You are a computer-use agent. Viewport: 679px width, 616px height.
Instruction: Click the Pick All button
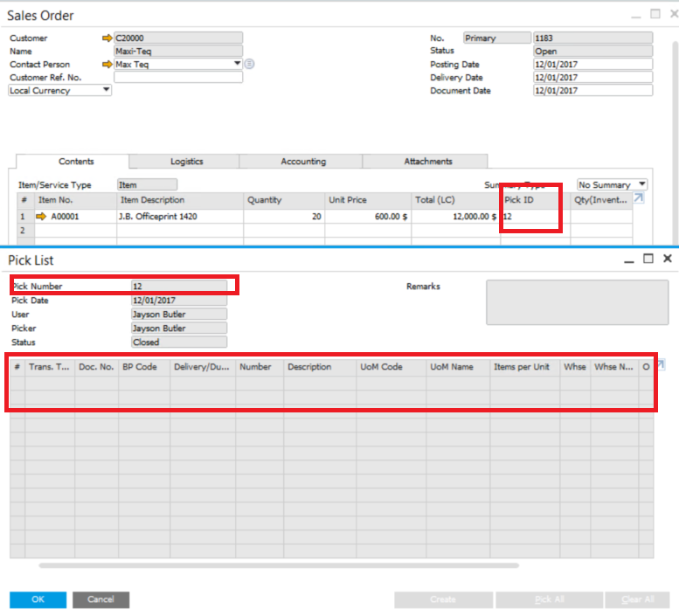pos(549,599)
